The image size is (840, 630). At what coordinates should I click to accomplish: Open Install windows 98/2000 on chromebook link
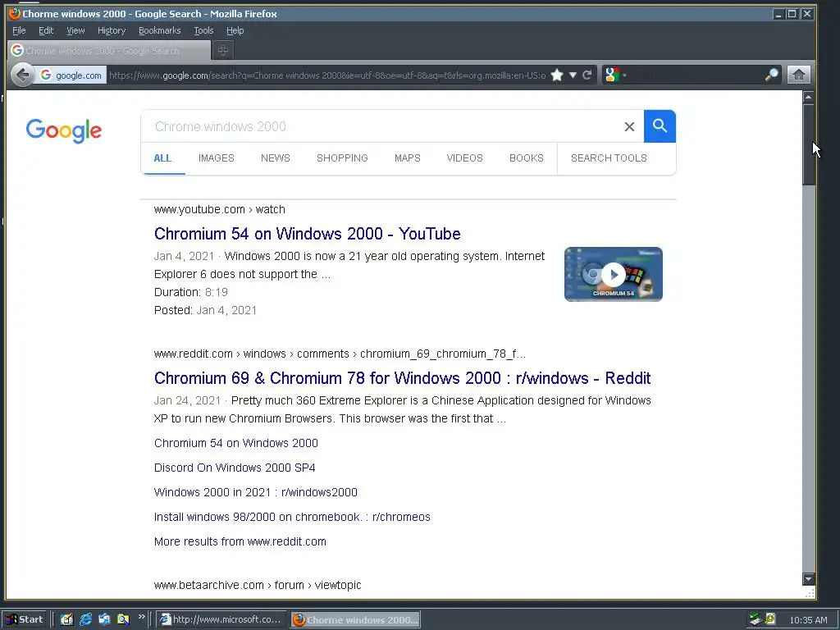click(292, 517)
